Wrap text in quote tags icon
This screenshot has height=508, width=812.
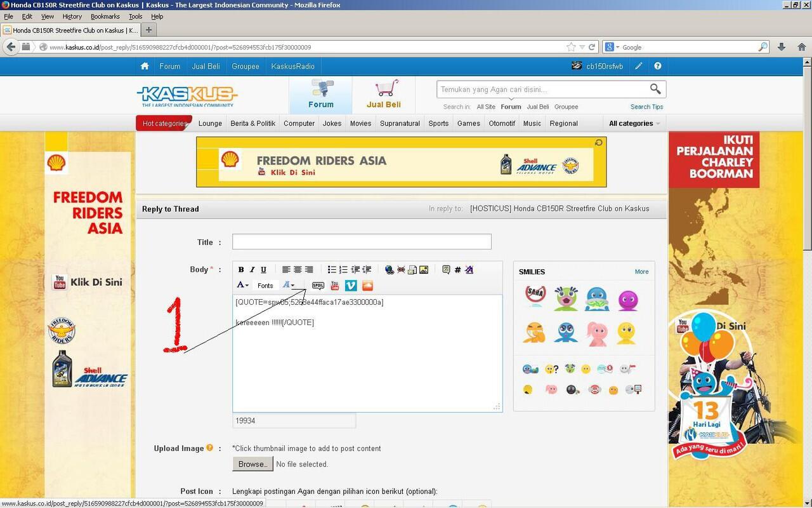[446, 270]
